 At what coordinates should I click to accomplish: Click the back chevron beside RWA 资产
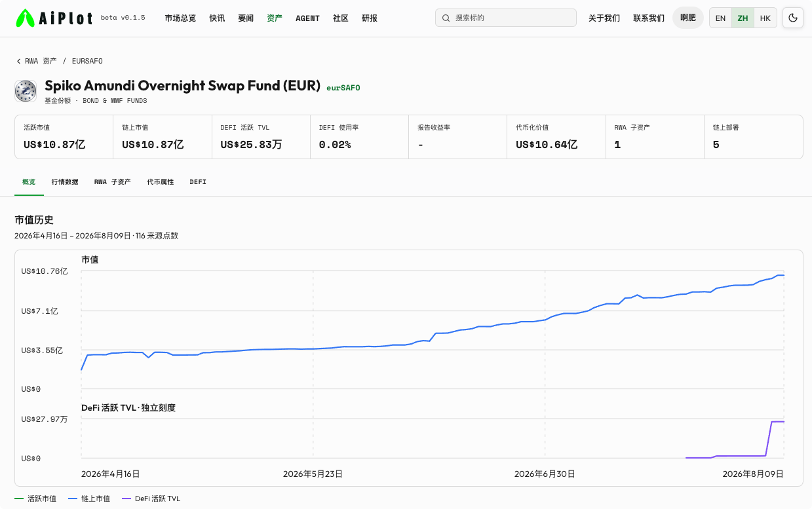[18, 61]
